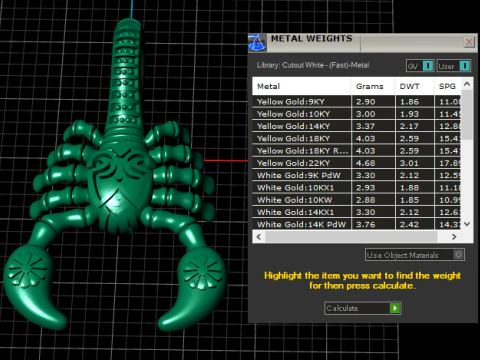This screenshot has width=480, height=360.
Task: Click the horizontal scrollbar thumb
Action: coord(351,237)
